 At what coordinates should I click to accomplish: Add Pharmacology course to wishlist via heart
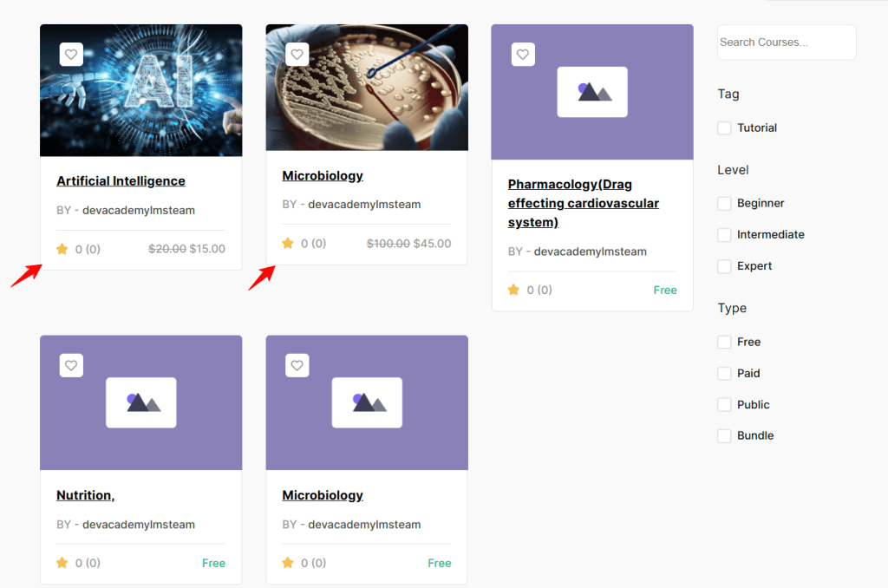click(x=522, y=55)
